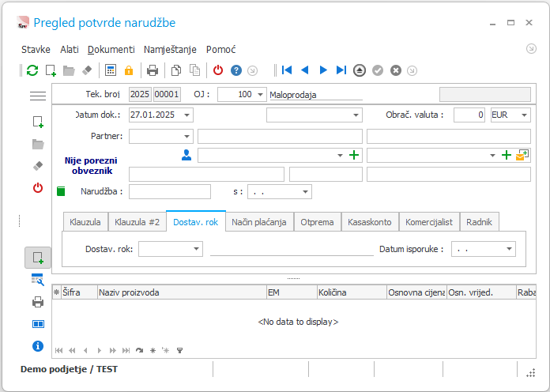The height and width of the screenshot is (392, 550).
Task: Switch to the Radnik tab
Action: 479,222
